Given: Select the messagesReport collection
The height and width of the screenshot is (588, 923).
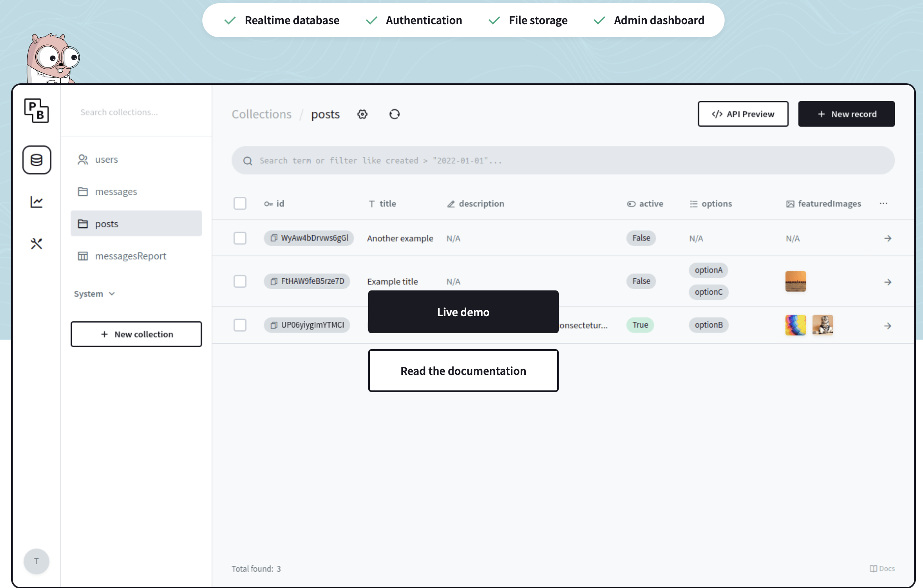Looking at the screenshot, I should (x=130, y=256).
